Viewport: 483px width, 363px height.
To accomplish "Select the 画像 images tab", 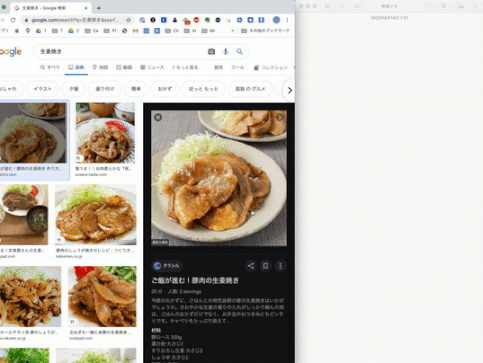I will [x=76, y=67].
